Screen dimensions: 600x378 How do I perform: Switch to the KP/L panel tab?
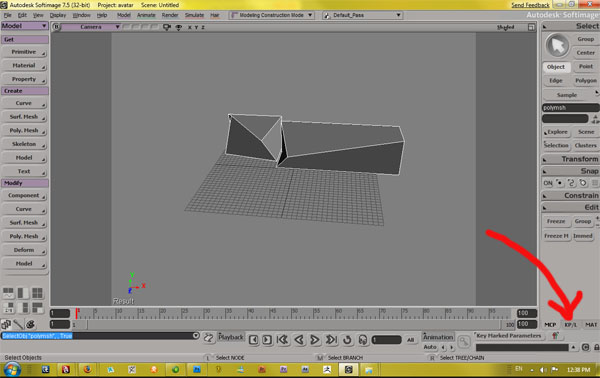(570, 325)
